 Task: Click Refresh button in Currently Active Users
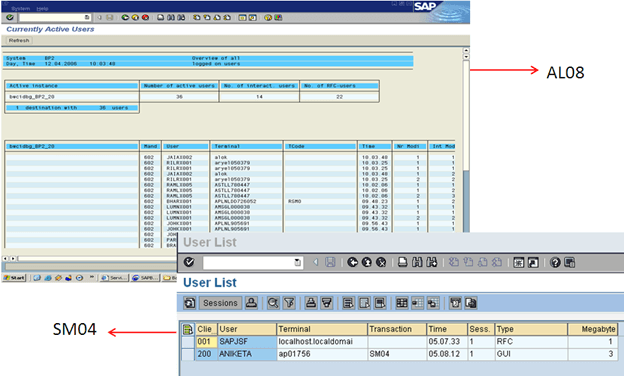(x=19, y=41)
